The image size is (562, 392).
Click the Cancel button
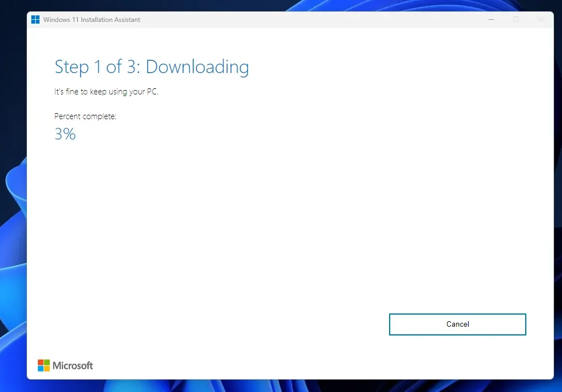(457, 324)
